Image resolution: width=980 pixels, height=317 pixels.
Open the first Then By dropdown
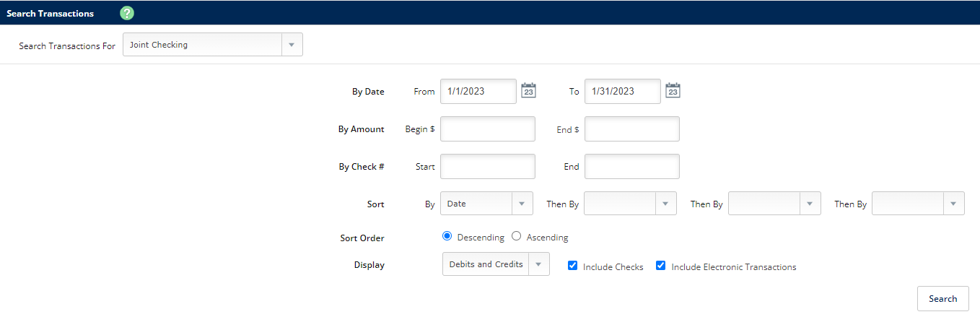click(x=630, y=204)
